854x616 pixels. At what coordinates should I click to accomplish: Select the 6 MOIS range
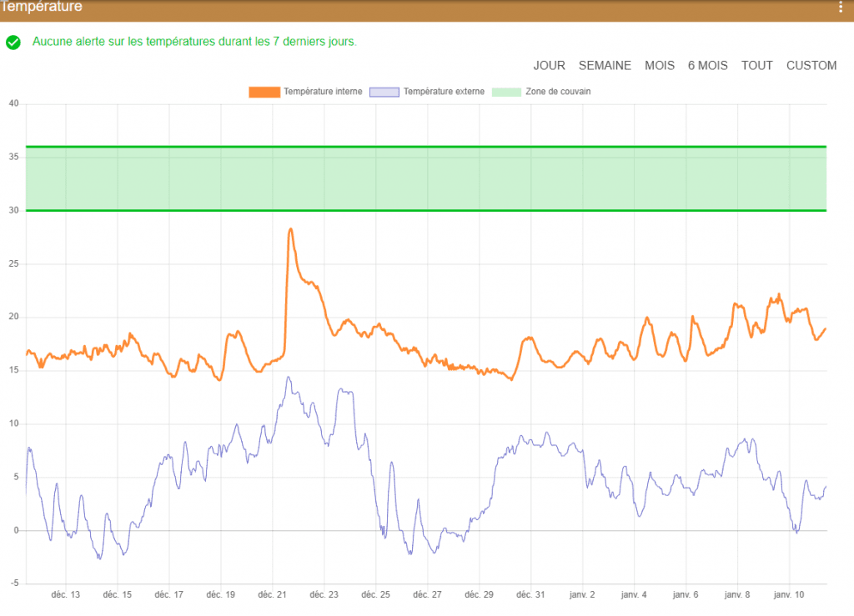707,65
